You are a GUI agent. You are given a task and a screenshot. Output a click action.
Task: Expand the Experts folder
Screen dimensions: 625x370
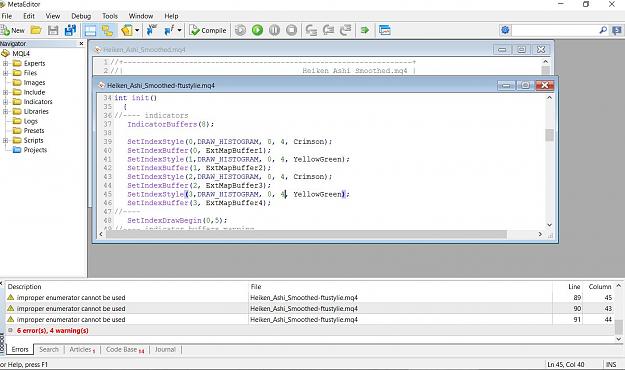pos(6,63)
